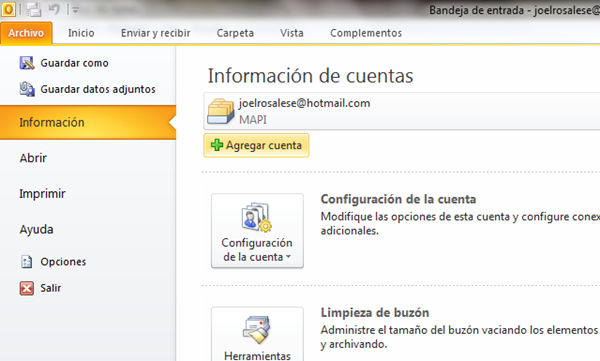
Task: Click the Guardar como icon
Action: pyautogui.click(x=27, y=63)
